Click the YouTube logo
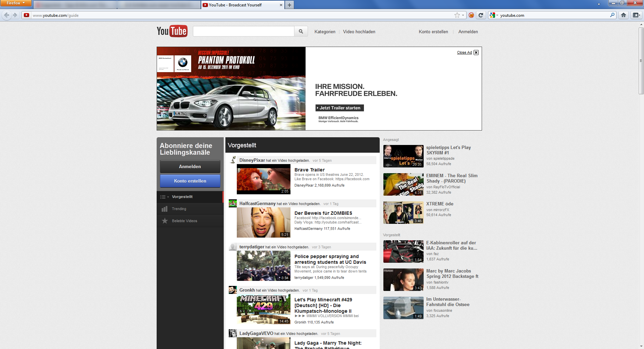The image size is (644, 349). click(172, 31)
